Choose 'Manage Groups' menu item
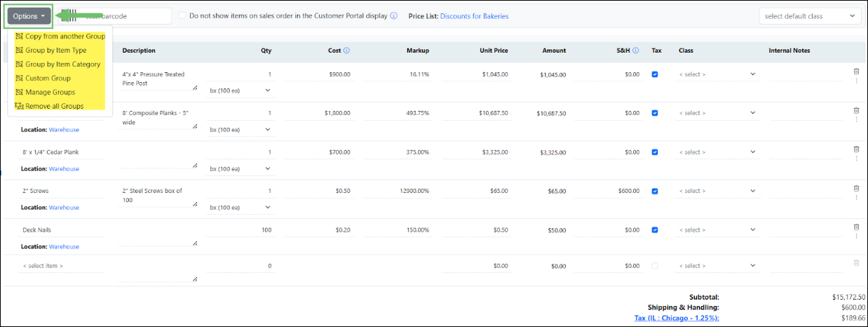 (45, 92)
